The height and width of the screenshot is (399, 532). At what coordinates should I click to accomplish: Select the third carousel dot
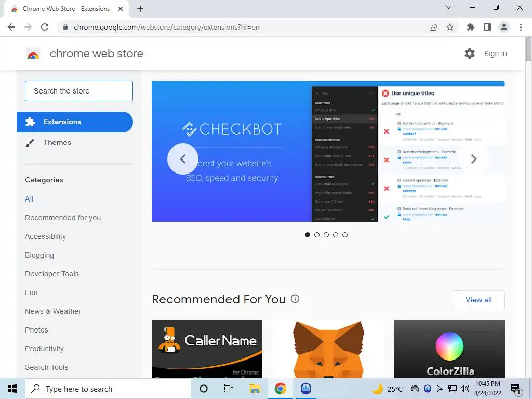326,235
